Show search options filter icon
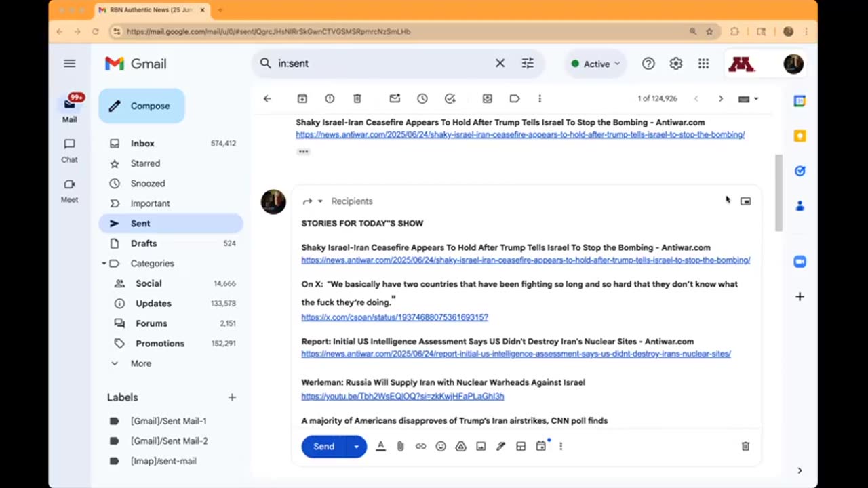Screen dimensions: 868x488 point(528,63)
